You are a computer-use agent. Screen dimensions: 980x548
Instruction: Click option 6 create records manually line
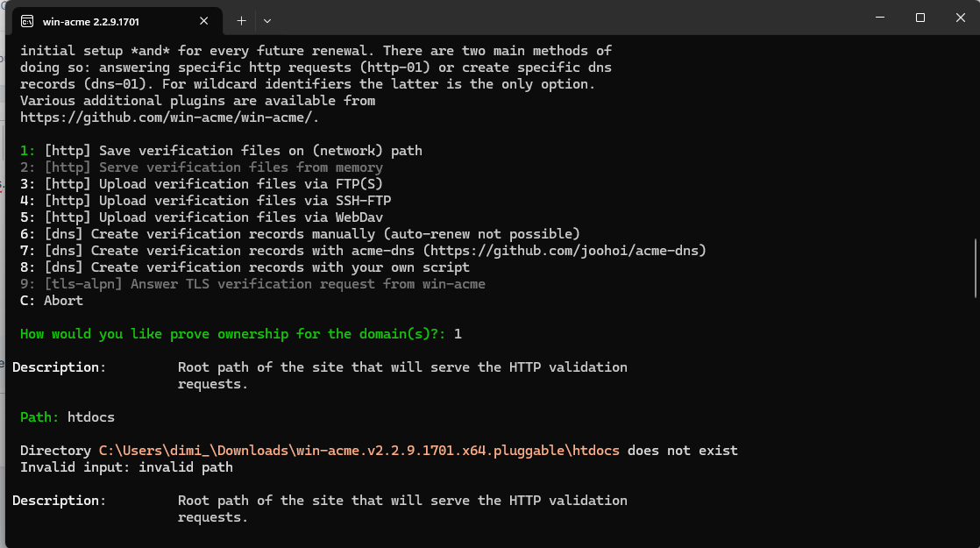click(x=300, y=234)
